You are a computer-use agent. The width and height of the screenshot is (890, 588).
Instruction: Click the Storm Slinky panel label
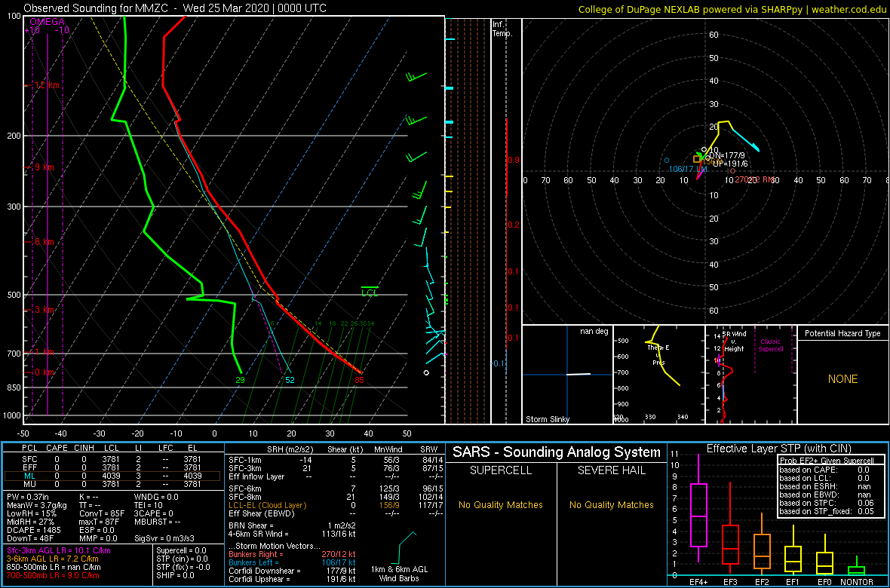click(547, 419)
